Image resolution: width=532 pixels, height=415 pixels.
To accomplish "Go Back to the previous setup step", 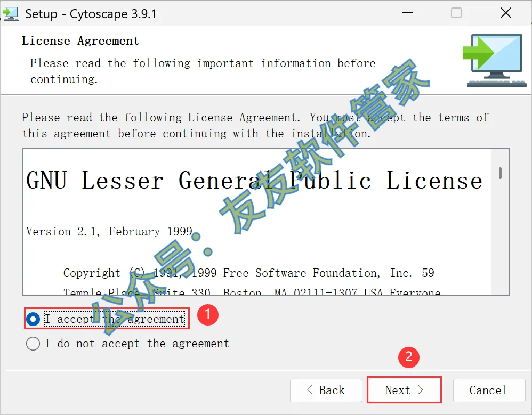I will 326,390.
